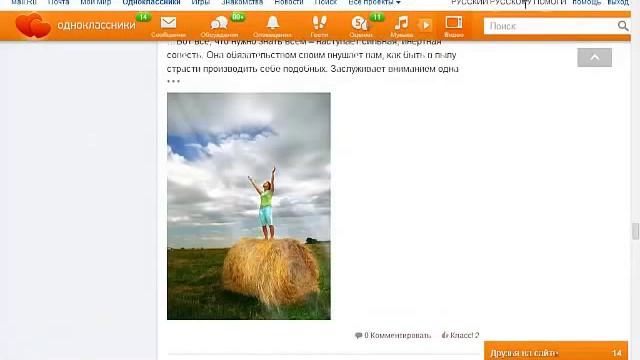Viewport: 640px width, 360px height.
Task: Open Мой Мир in the top bar
Action: pos(96,2)
